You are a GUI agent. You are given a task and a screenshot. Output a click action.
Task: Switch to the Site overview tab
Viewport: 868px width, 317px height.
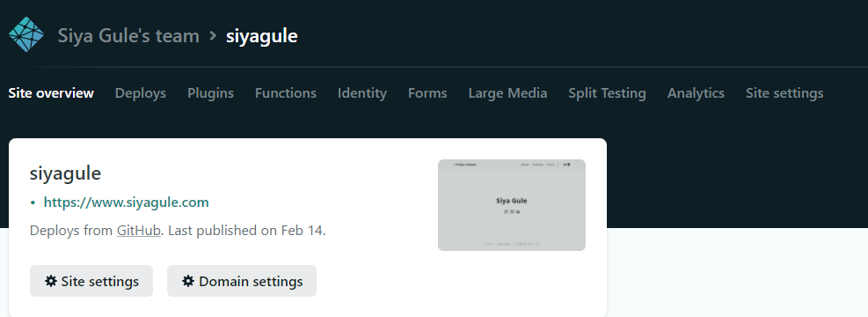click(51, 93)
